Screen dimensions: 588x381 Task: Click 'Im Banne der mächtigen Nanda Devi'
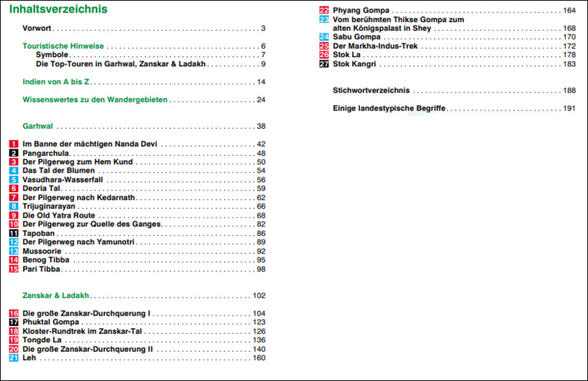[90, 144]
